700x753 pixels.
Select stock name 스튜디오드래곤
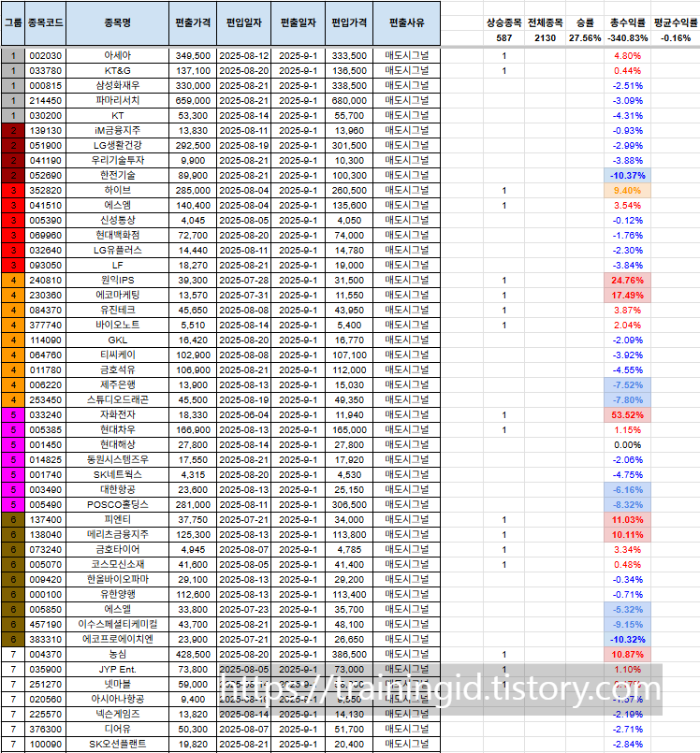pyautogui.click(x=117, y=399)
